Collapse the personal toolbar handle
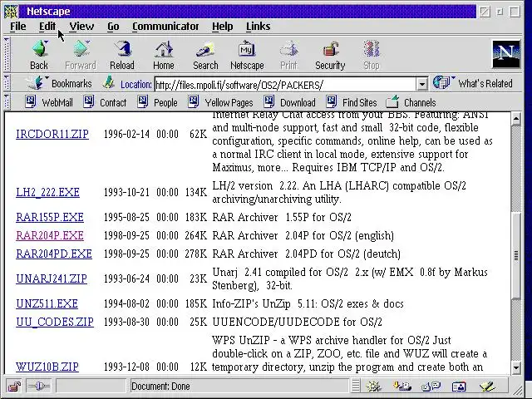 7,102
